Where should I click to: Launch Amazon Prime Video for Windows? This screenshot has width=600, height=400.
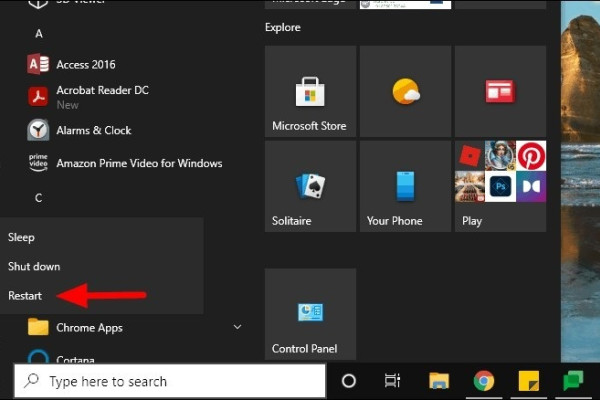(x=138, y=163)
